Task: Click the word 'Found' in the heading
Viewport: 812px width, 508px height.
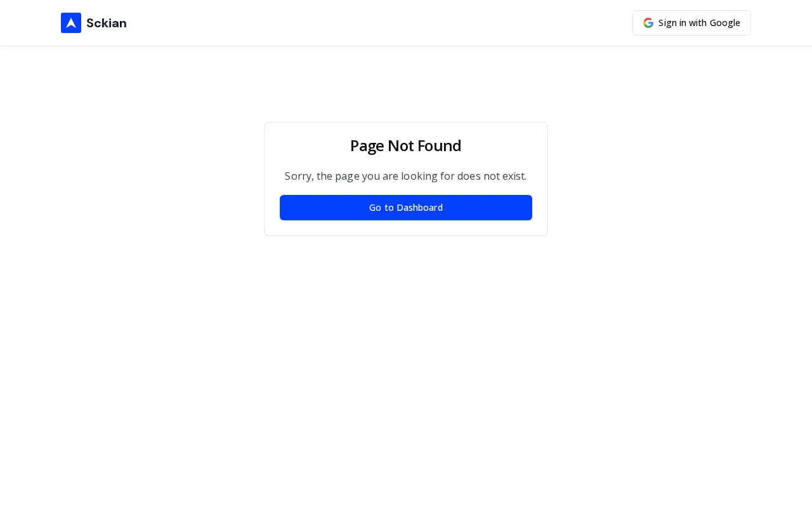Action: [439, 146]
